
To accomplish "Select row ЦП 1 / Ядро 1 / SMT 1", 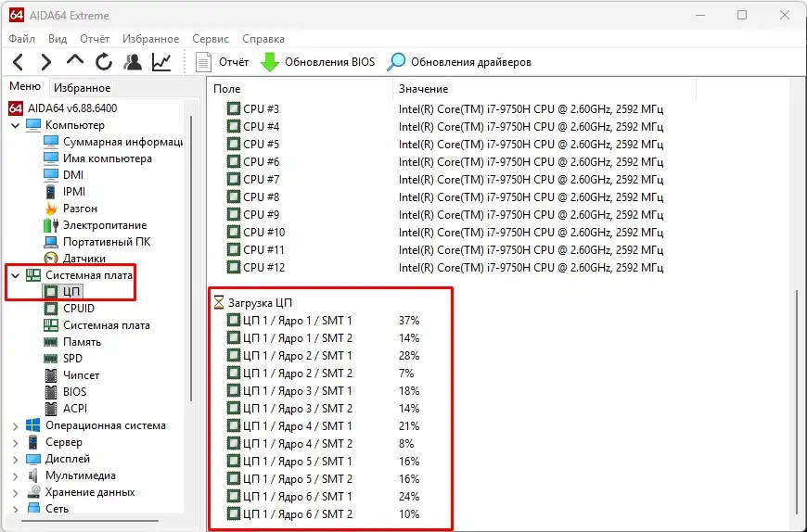I will click(323, 321).
